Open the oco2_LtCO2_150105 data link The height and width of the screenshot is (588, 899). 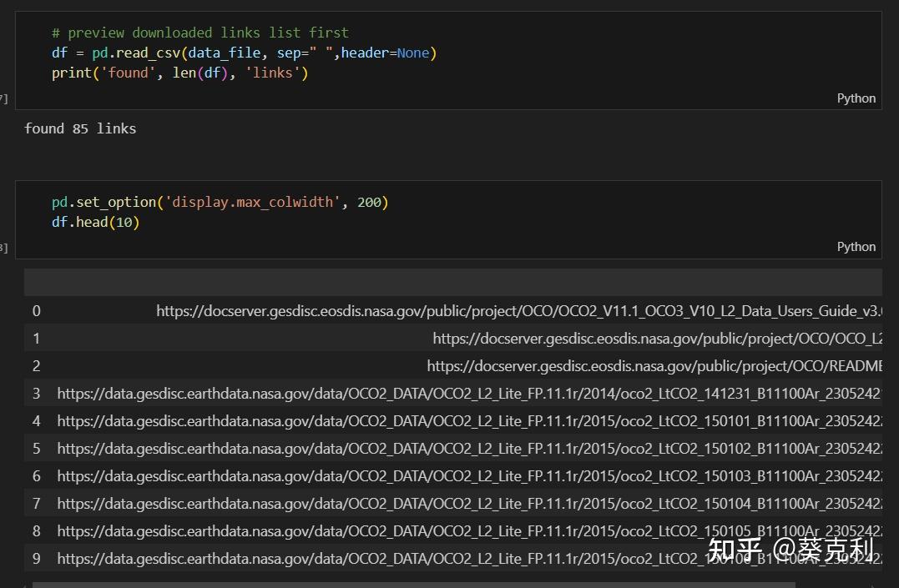point(467,530)
